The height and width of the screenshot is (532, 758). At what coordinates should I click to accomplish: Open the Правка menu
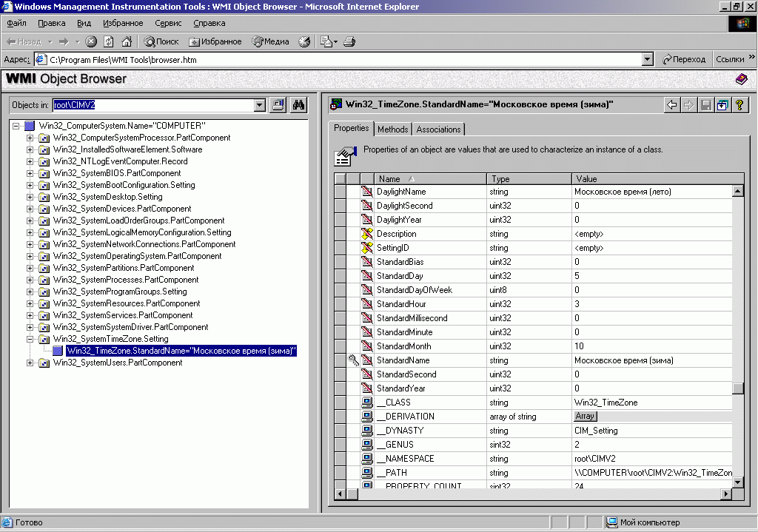point(52,23)
